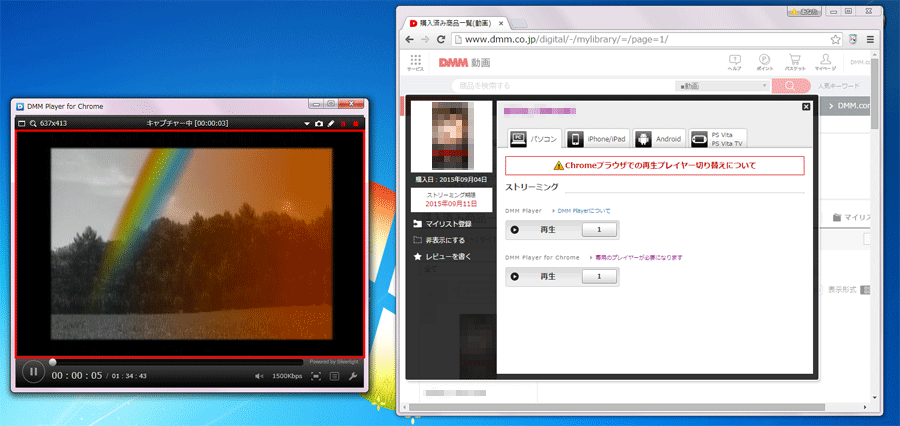Close the purchased items list Chrome tab
The height and width of the screenshot is (426, 900).
[501, 24]
